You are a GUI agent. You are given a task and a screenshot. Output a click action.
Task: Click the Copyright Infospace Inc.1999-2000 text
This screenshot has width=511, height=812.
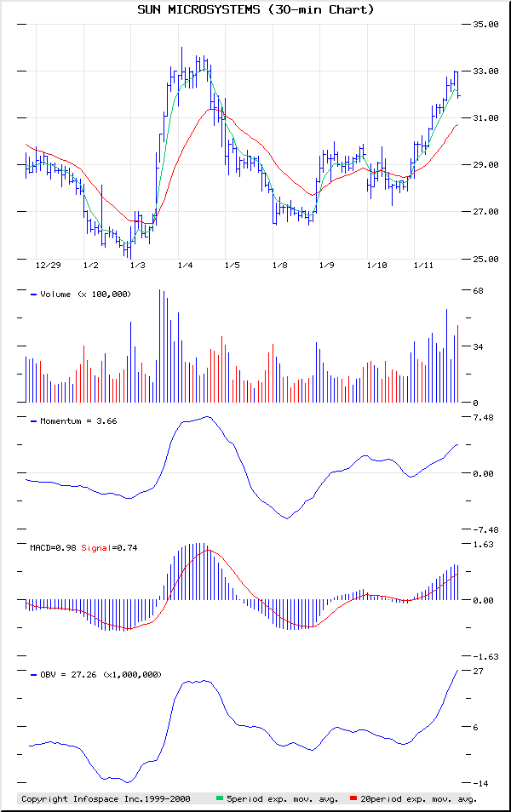106,799
